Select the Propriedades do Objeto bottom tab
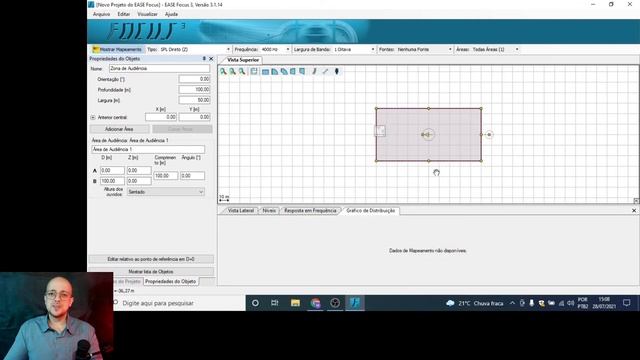 pyautogui.click(x=170, y=282)
